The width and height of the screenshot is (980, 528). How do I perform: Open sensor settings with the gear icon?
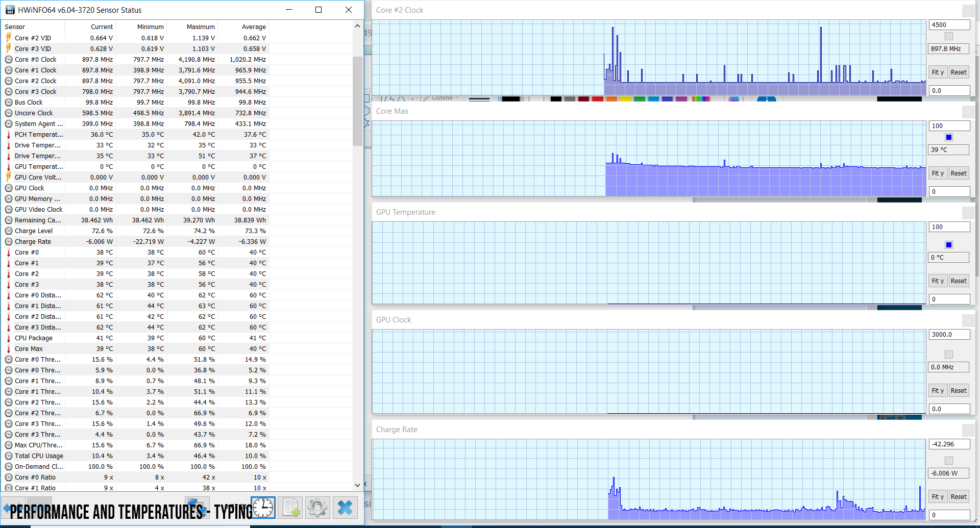click(x=317, y=507)
